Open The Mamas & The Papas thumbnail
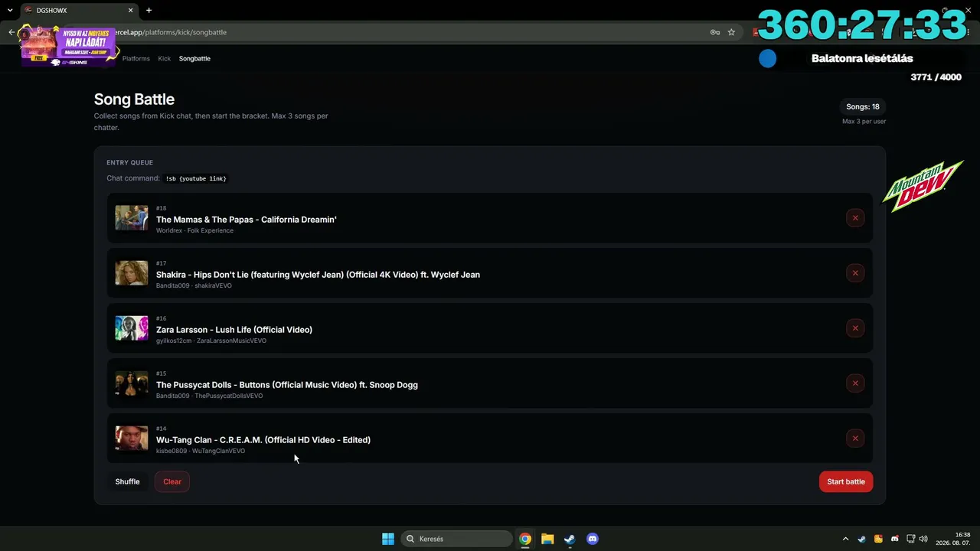Image resolution: width=980 pixels, height=551 pixels. [132, 218]
